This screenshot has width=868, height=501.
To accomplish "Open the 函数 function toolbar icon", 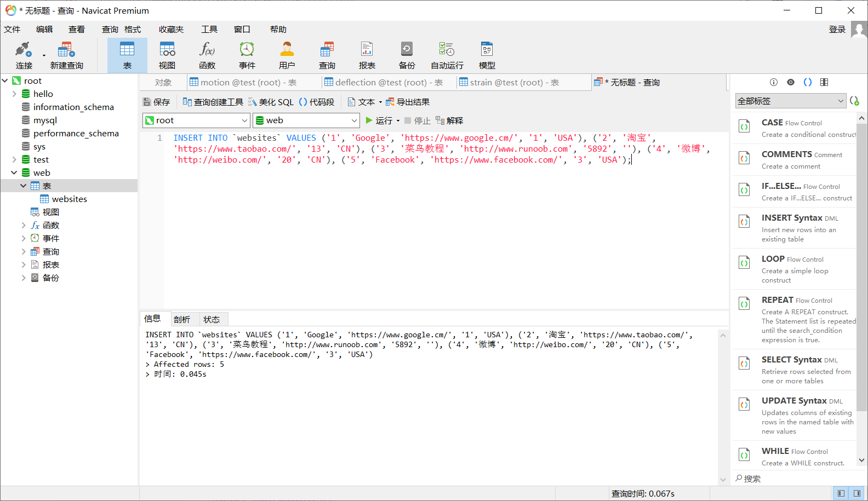I will pos(207,55).
